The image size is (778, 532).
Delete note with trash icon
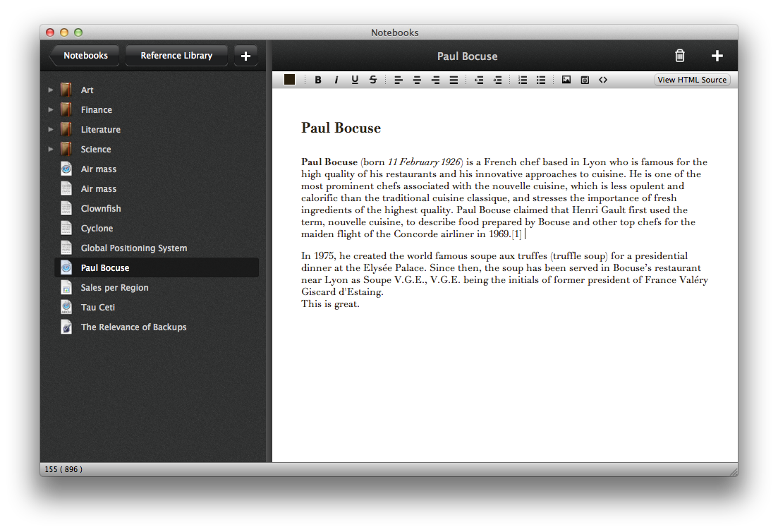point(680,56)
